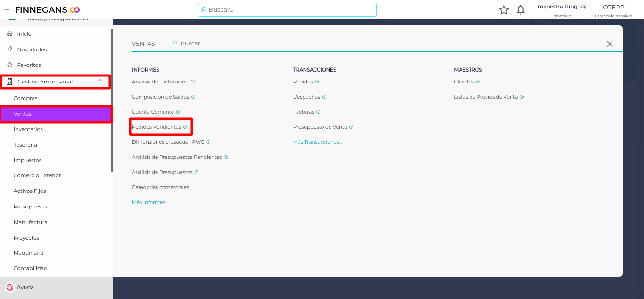The width and height of the screenshot is (644, 299).
Task: Click help icon next to Clientes
Action: click(478, 82)
